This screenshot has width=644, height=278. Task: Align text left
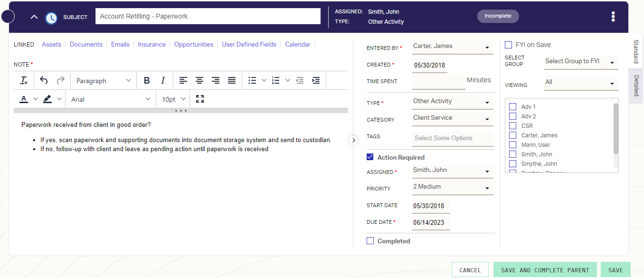pyautogui.click(x=183, y=81)
